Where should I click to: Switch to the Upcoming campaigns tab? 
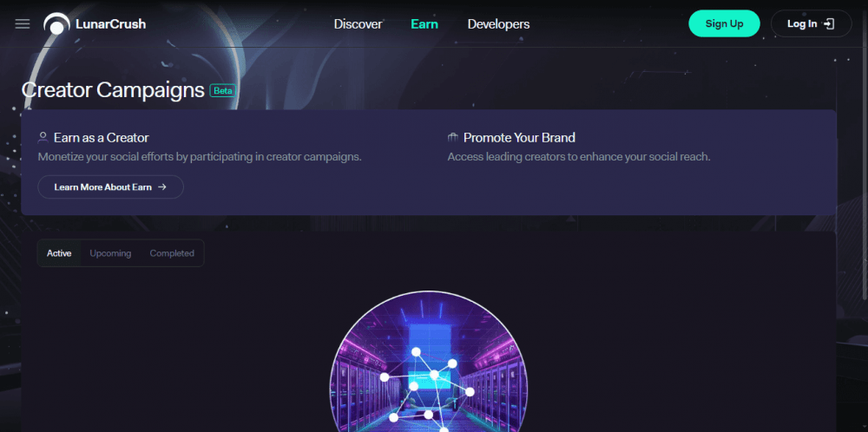[x=111, y=253]
